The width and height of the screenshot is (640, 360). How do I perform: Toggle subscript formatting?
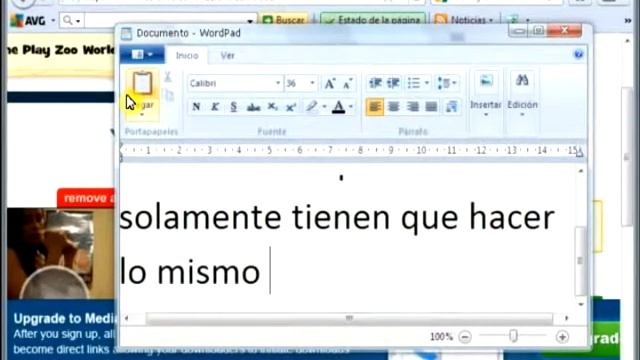272,107
